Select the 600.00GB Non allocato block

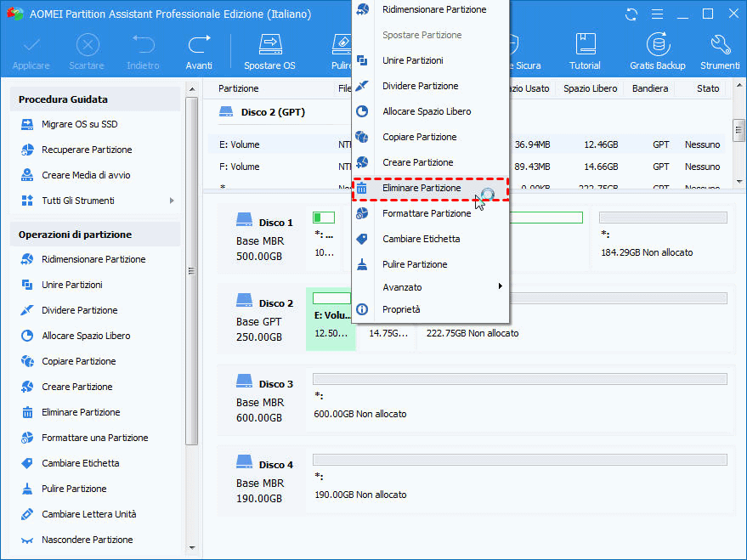(x=520, y=400)
